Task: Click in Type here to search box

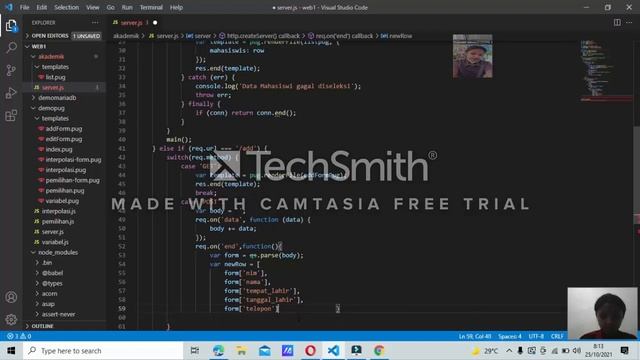Action: point(103,351)
